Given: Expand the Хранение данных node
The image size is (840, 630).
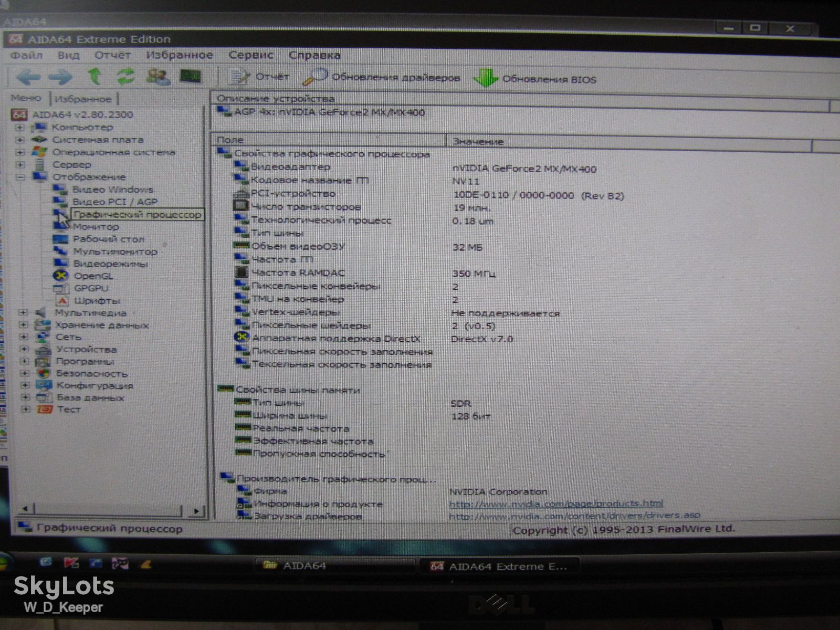Looking at the screenshot, I should tap(23, 325).
